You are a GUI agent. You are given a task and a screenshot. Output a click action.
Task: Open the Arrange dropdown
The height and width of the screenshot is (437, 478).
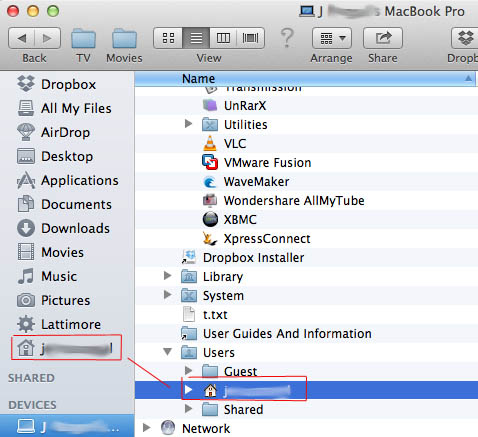[332, 38]
